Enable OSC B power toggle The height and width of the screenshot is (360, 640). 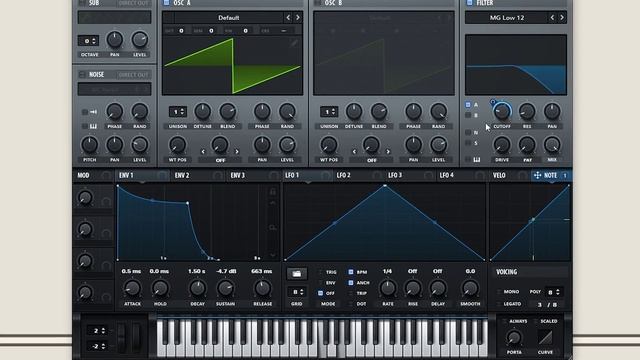coord(317,3)
